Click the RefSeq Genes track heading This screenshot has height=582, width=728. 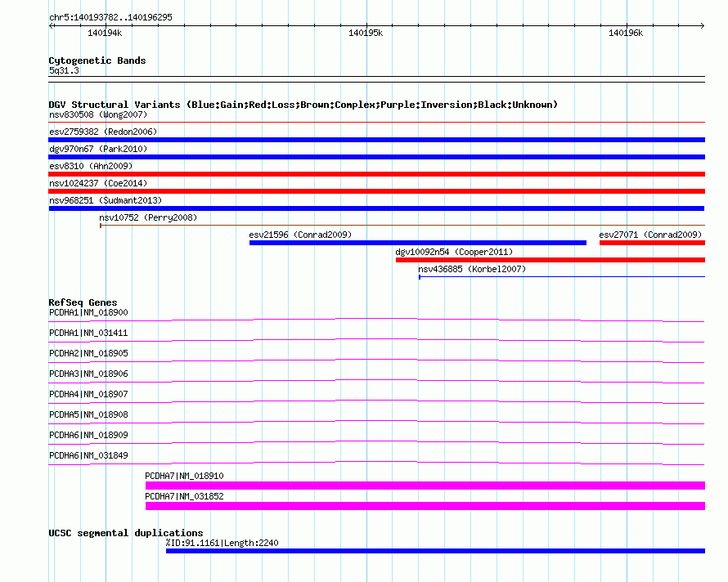point(83,302)
